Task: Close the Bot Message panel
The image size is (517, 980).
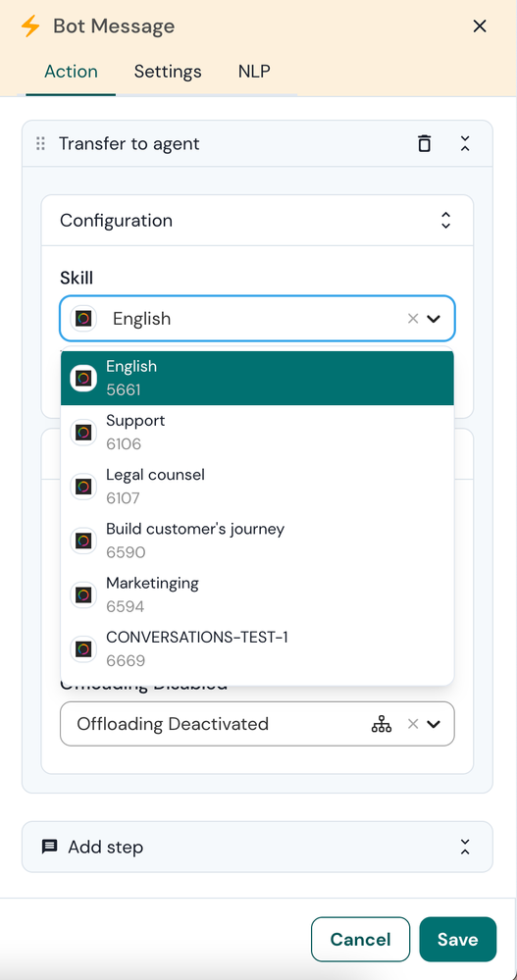Action: pyautogui.click(x=480, y=26)
